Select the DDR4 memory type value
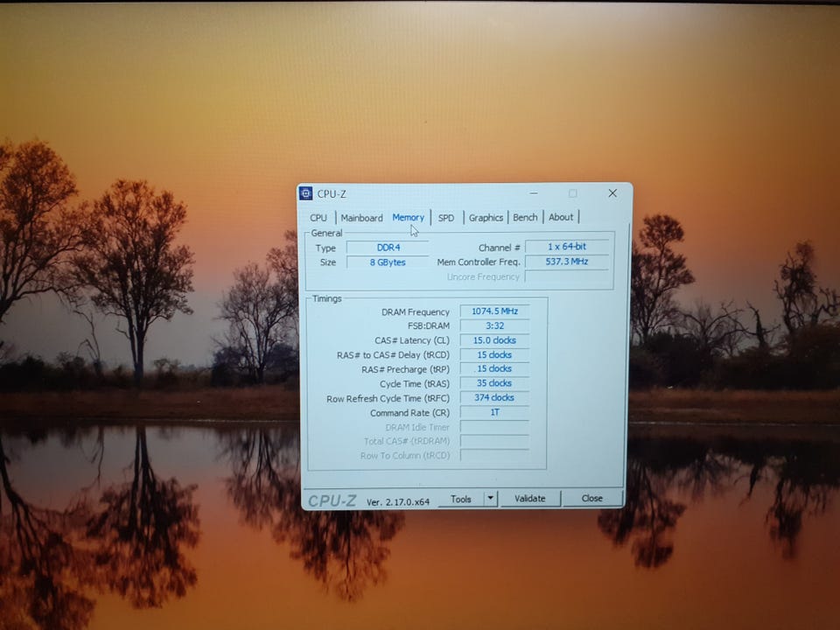This screenshot has height=630, width=840. click(x=388, y=248)
